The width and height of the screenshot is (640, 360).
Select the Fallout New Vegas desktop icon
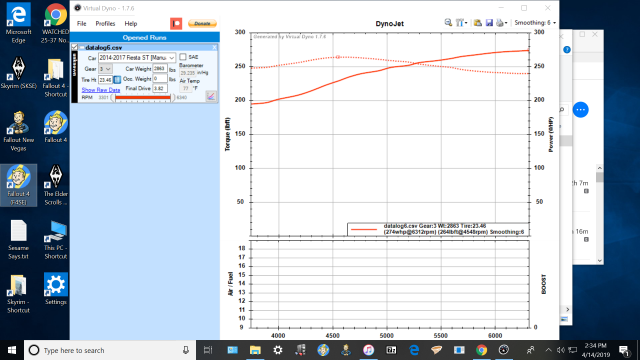tap(18, 131)
